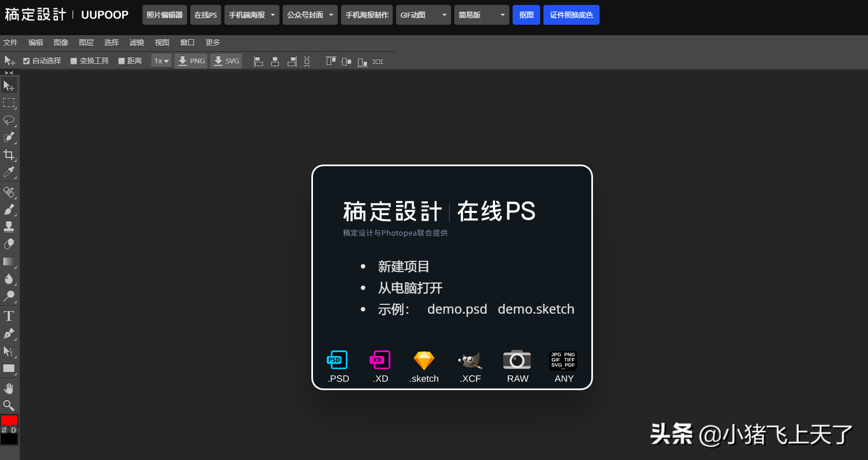The image size is (868, 460).
Task: Expand the GIF动图 dropdown
Action: click(424, 15)
